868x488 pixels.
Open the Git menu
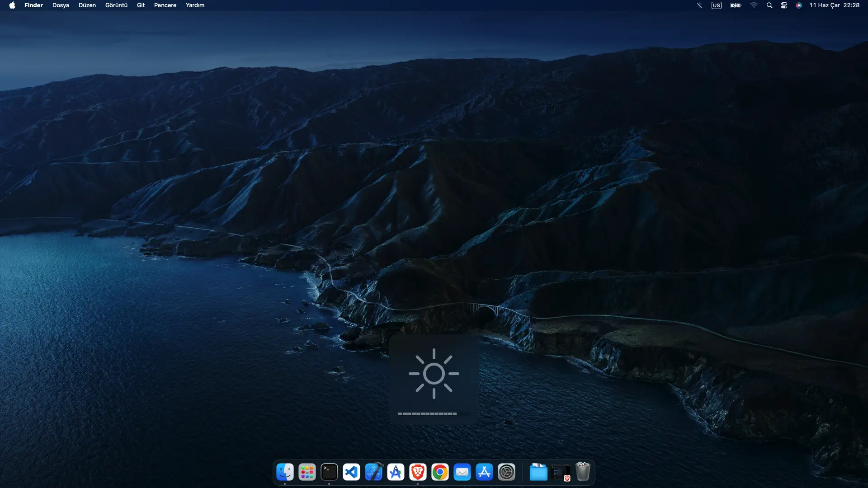pos(141,5)
